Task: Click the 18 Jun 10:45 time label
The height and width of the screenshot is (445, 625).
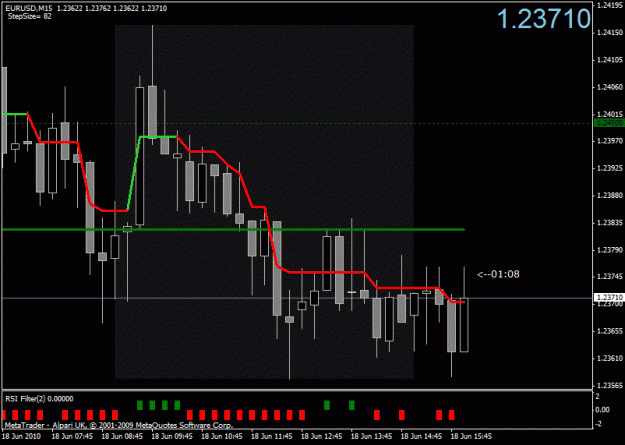Action: (222, 436)
